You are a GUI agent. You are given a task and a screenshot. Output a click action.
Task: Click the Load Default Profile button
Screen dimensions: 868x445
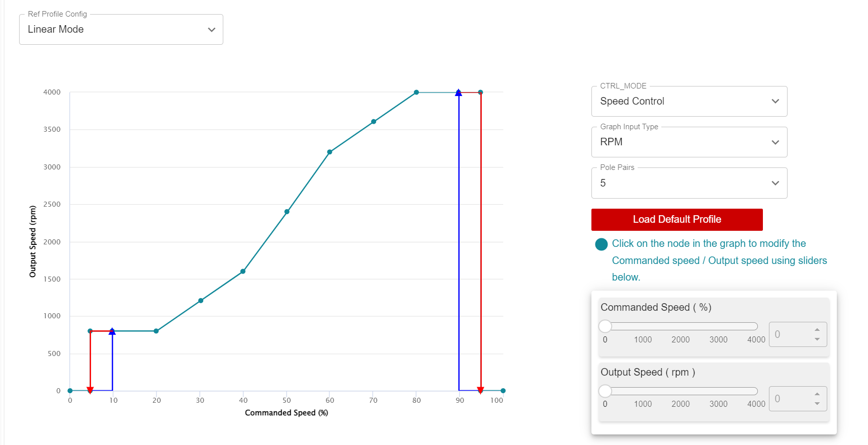(677, 220)
